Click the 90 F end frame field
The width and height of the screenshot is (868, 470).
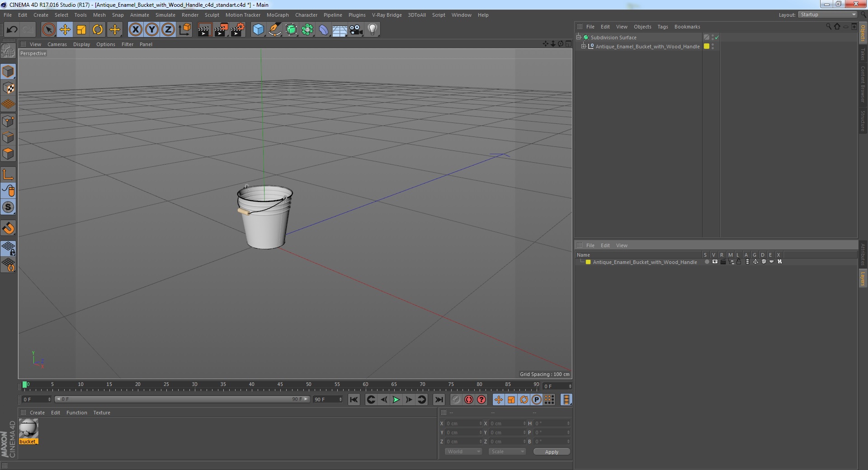tap(328, 399)
